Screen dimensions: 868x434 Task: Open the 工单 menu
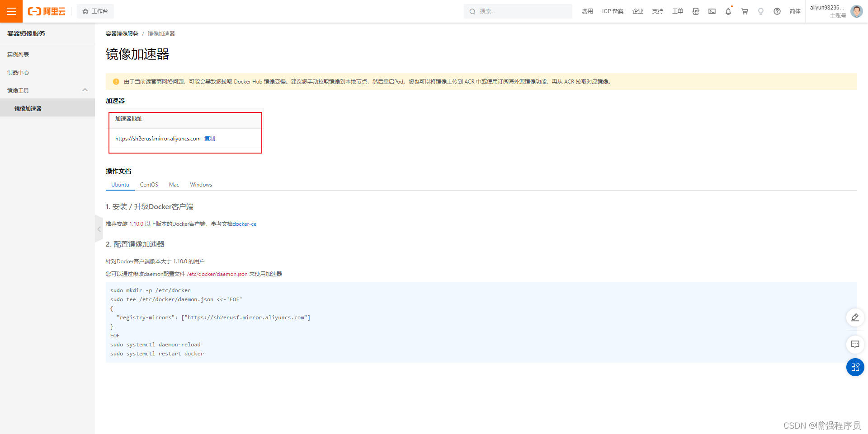click(x=678, y=11)
